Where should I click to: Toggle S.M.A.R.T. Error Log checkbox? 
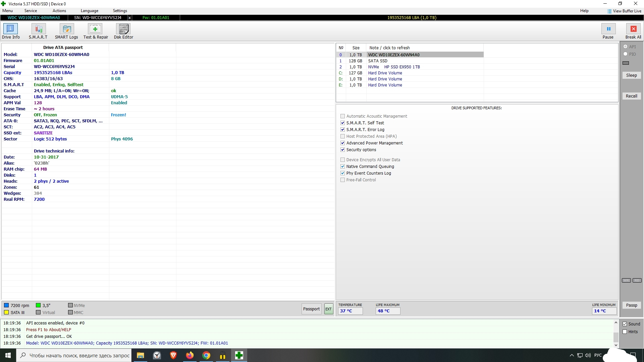[342, 130]
